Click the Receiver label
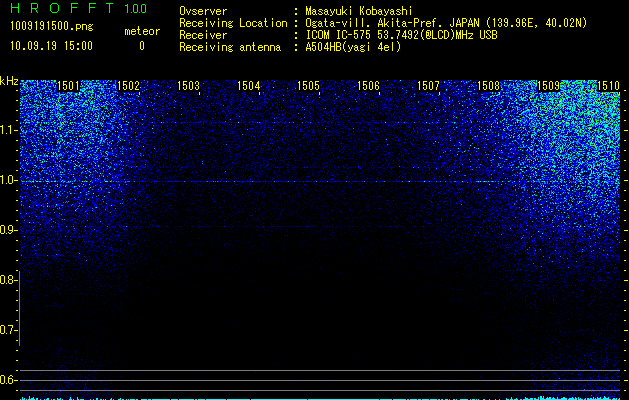This screenshot has height=400, width=629. pyautogui.click(x=203, y=35)
